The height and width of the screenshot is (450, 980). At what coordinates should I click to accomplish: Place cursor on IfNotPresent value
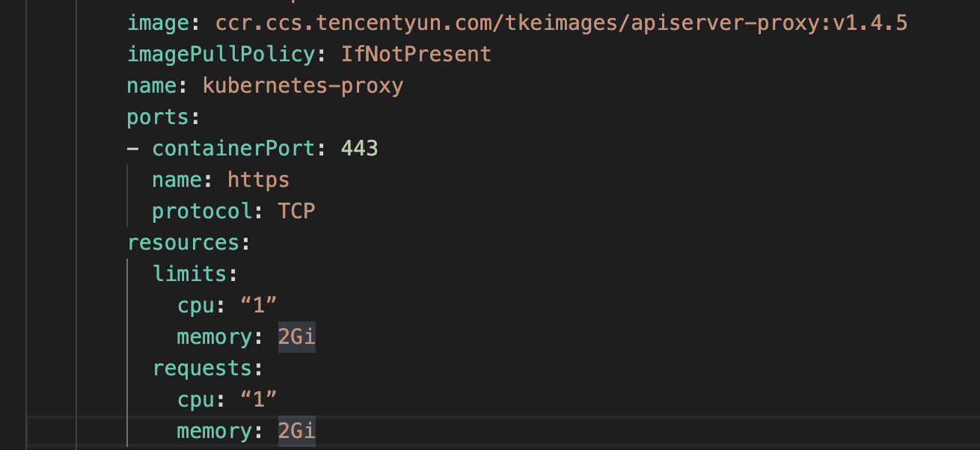click(416, 55)
